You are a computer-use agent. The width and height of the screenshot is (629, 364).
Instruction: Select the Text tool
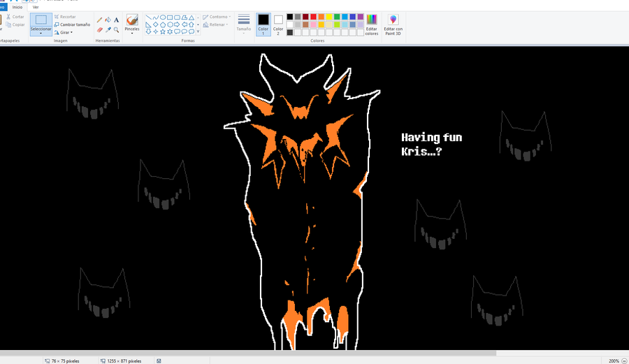click(116, 20)
